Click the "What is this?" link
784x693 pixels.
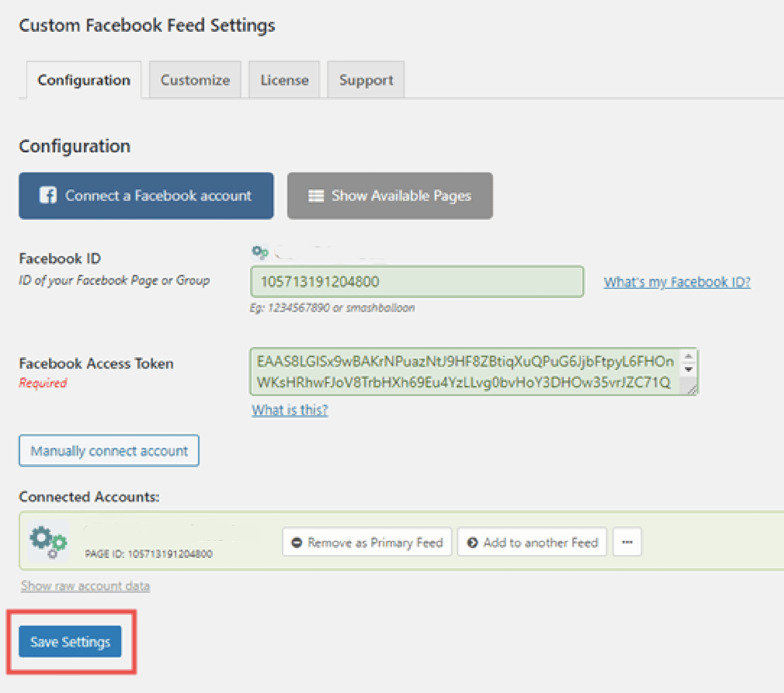(290, 410)
